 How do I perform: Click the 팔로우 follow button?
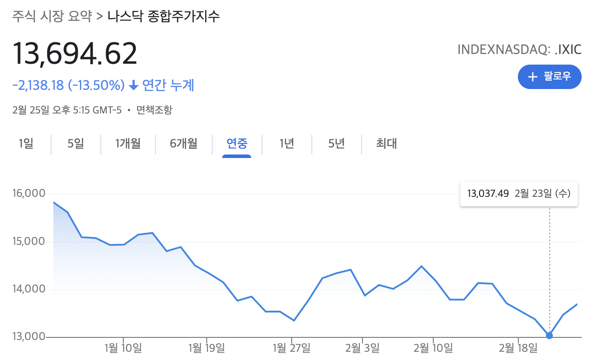(549, 77)
